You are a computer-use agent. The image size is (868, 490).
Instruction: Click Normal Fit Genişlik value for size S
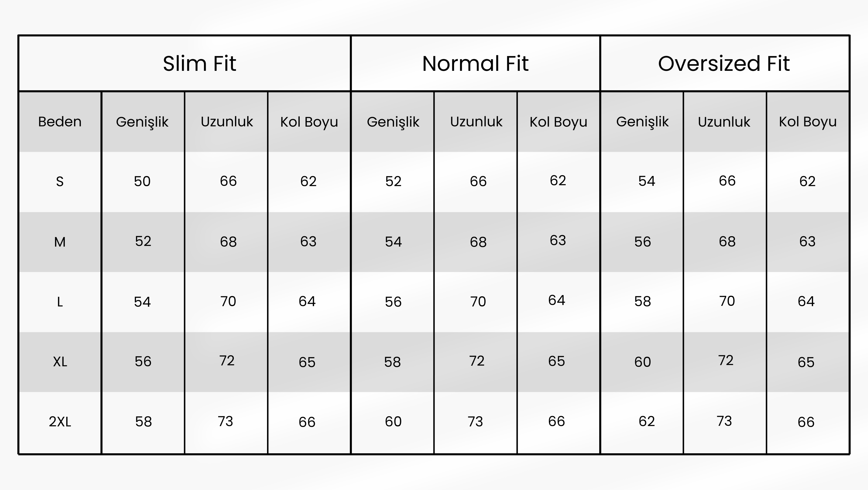click(393, 182)
